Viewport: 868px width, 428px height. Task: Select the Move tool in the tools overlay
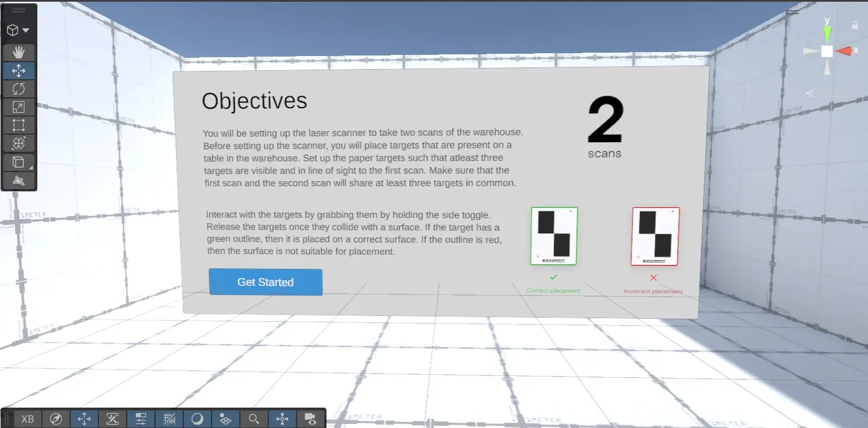[19, 71]
